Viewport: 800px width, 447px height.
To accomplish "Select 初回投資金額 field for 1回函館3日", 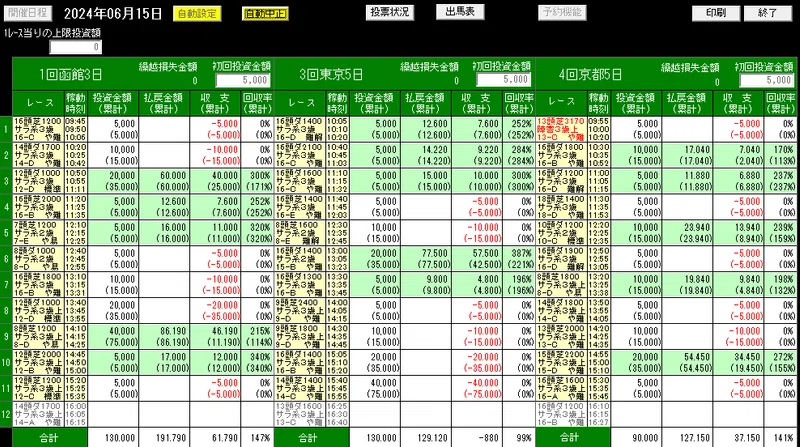I will (243, 80).
